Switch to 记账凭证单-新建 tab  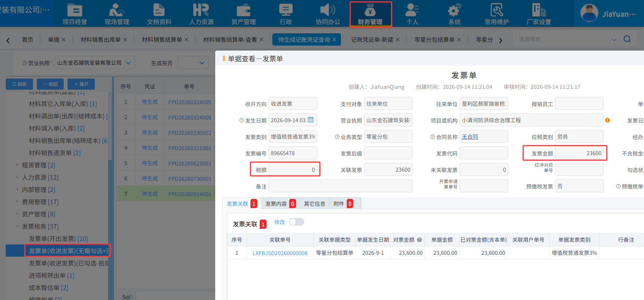pyautogui.click(x=372, y=39)
